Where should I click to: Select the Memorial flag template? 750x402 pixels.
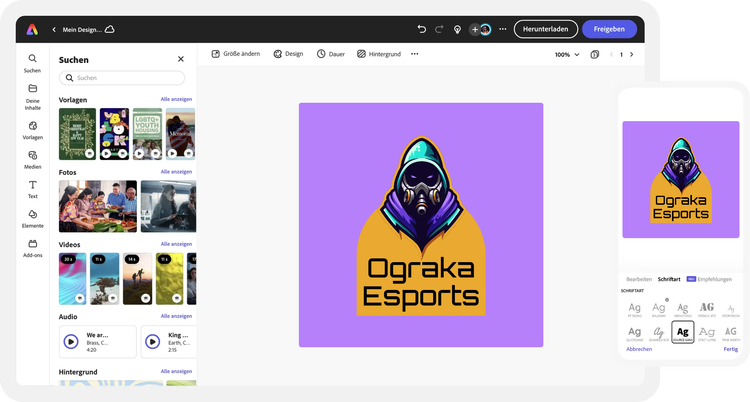[180, 134]
